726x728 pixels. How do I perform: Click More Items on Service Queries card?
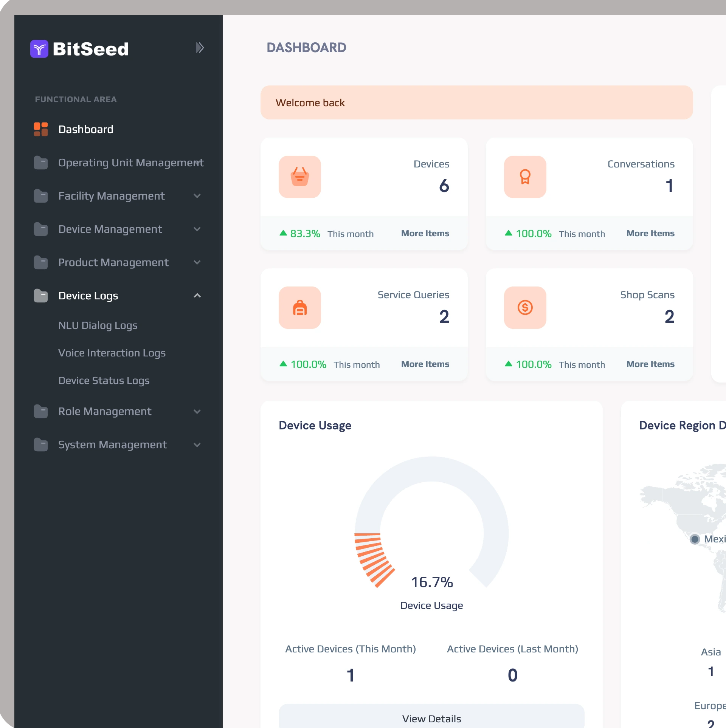pos(425,364)
